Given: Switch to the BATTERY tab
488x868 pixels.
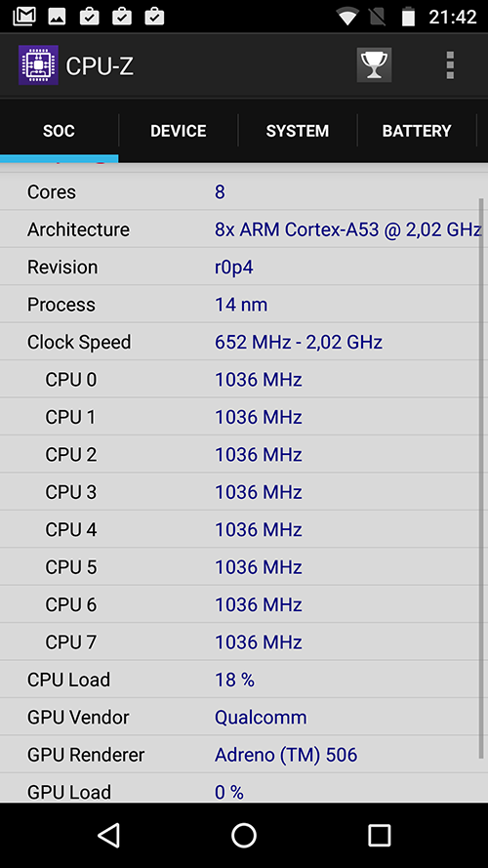Looking at the screenshot, I should coord(417,131).
